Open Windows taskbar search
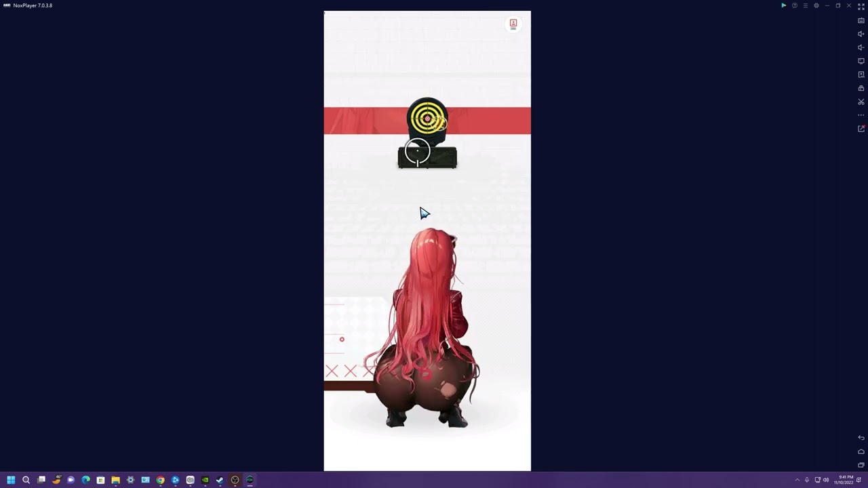 (26, 480)
